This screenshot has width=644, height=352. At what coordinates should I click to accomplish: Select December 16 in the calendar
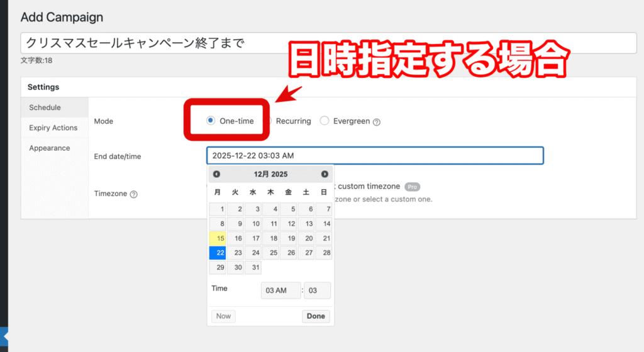[235, 238]
